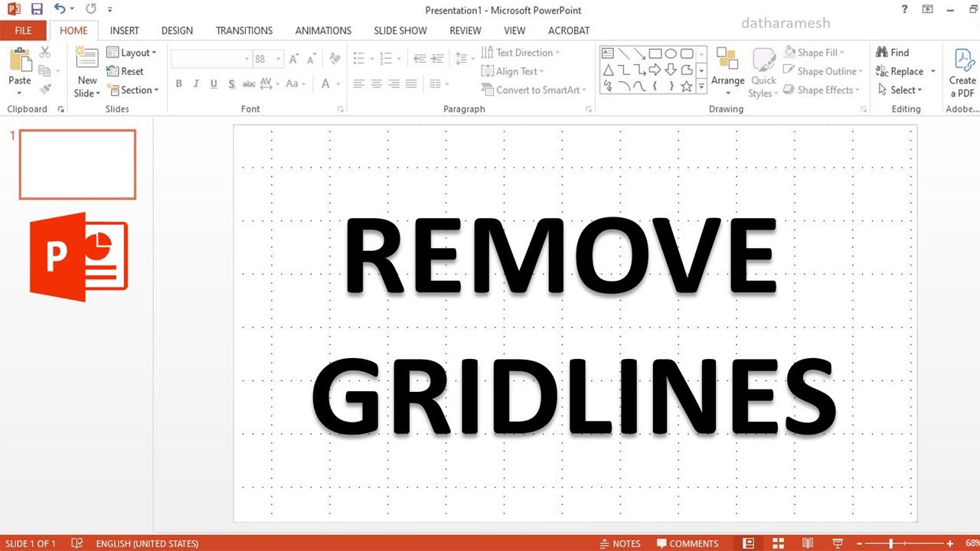The image size is (980, 551).
Task: Click the Copy icon in Clipboard group
Action: pos(44,71)
